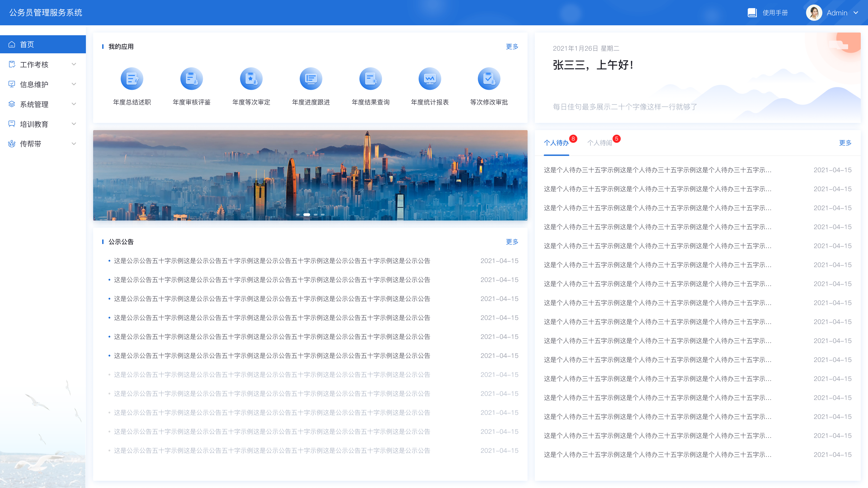This screenshot has width=868, height=488.
Task: Click the 张三三，上午好 greeting
Action: [593, 65]
